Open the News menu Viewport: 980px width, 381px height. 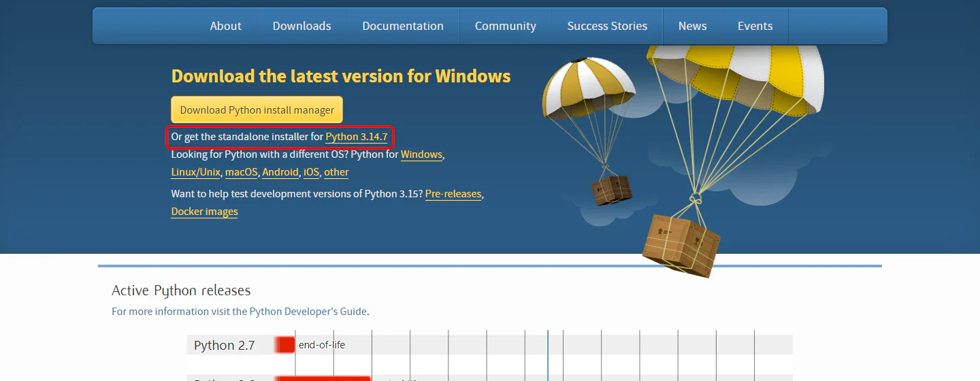pos(692,26)
